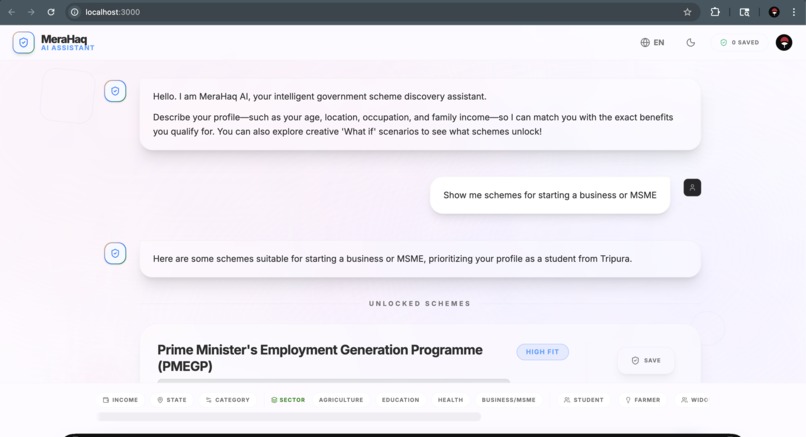Open the browser side panel search icon
The image size is (806, 437).
tap(744, 12)
